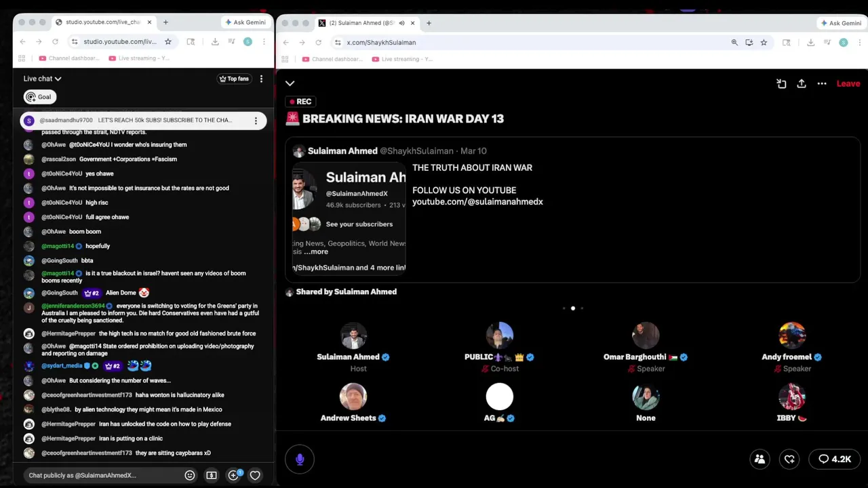Send a heart reaction in live chat
868x488 pixels.
(255, 475)
